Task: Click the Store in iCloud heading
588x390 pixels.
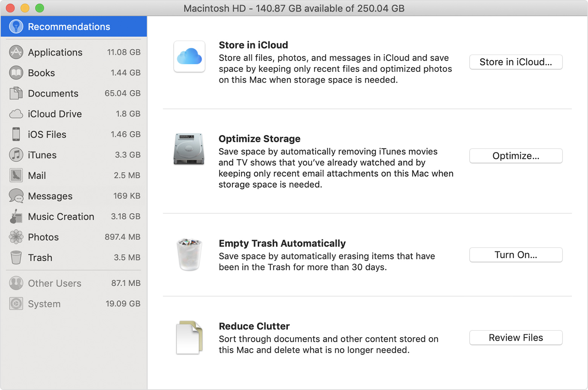Action: click(x=253, y=45)
